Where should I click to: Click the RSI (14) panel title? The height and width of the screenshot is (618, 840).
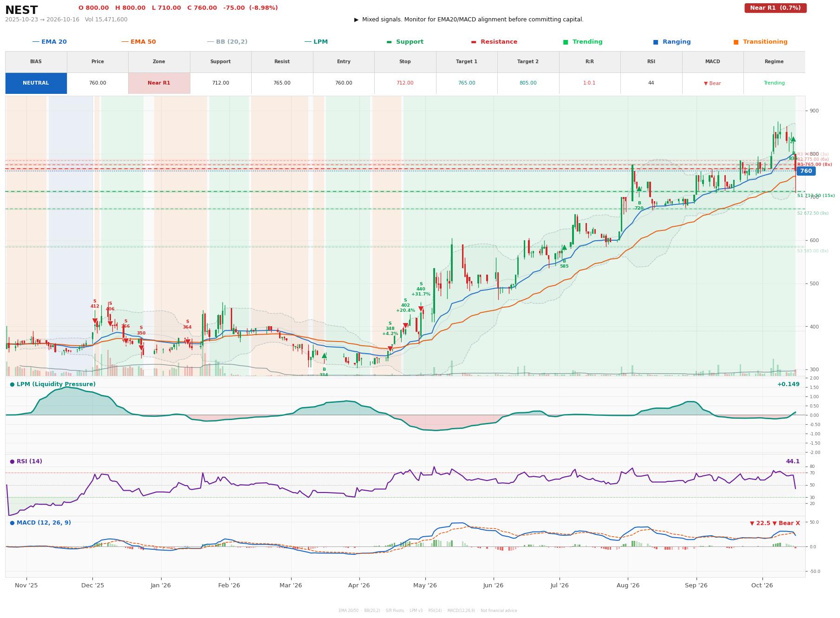[26, 461]
